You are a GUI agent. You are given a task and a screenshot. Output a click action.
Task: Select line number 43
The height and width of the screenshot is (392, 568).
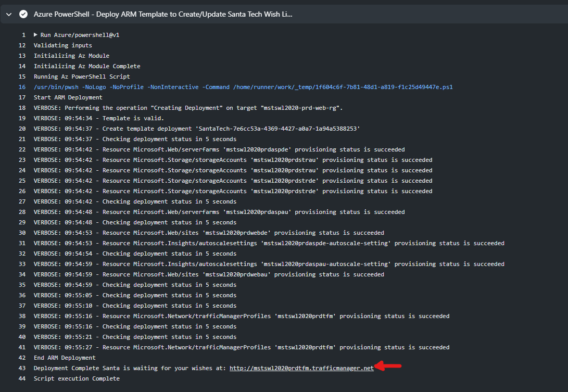click(22, 369)
